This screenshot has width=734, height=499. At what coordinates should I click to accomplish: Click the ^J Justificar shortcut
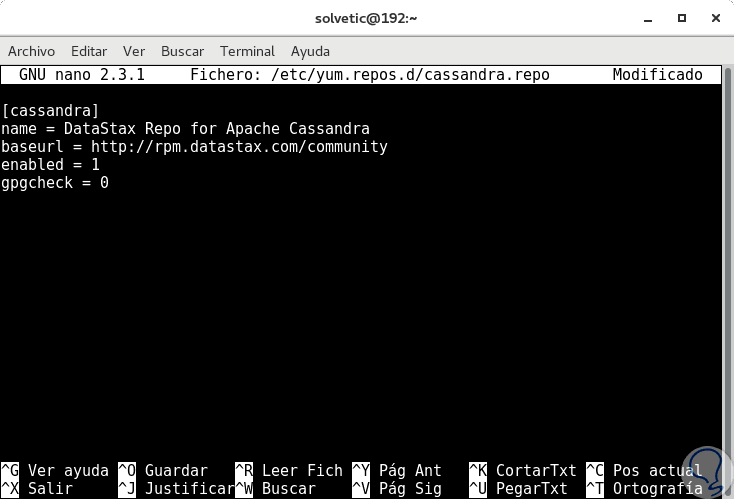(176, 489)
